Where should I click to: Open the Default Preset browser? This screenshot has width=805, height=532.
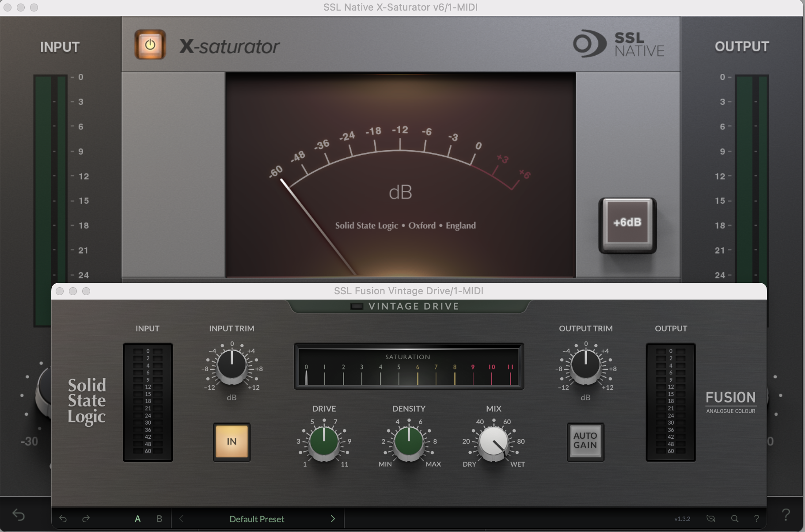pos(256,519)
